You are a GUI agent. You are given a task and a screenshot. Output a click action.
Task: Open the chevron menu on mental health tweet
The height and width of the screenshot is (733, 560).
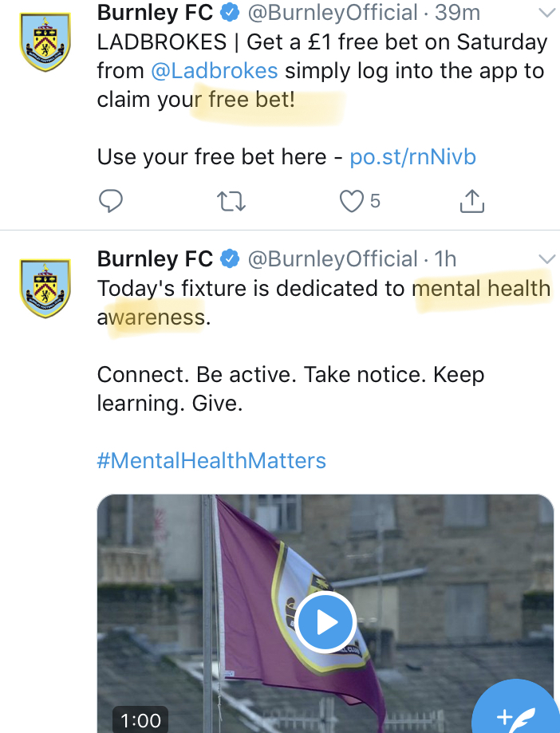click(546, 258)
